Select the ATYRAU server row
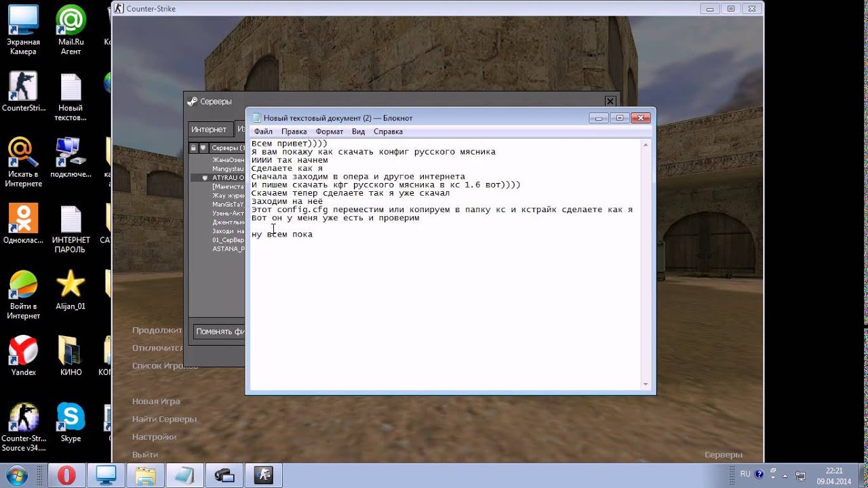Viewport: 868px width, 488px height. pos(217,178)
